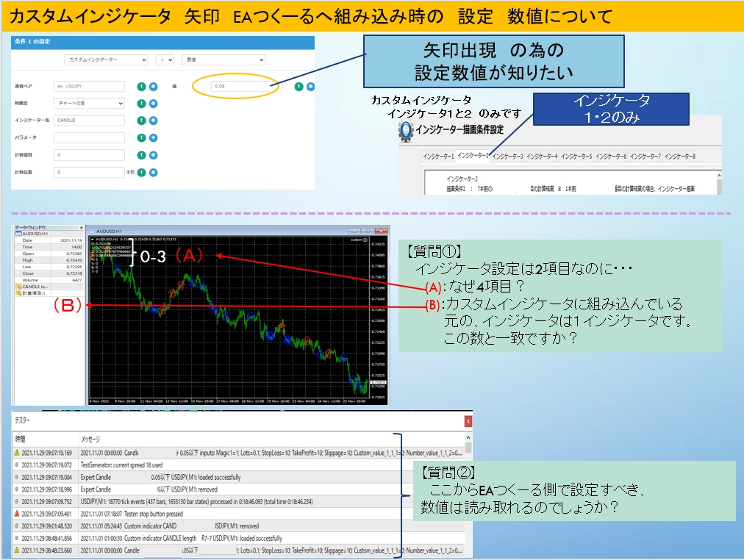Click blue settings icon beside 時間足 dropdown

[x=153, y=104]
